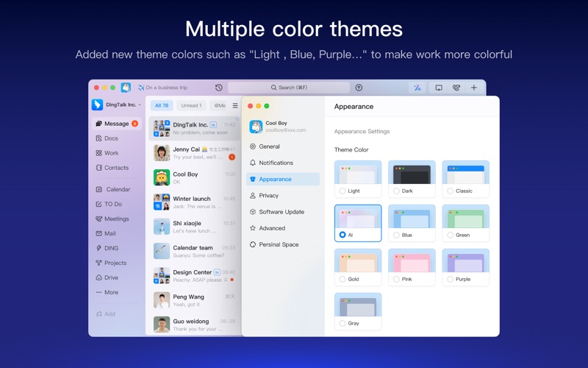Open TO Do in the left sidebar
This screenshot has height=368, width=588.
point(117,204)
